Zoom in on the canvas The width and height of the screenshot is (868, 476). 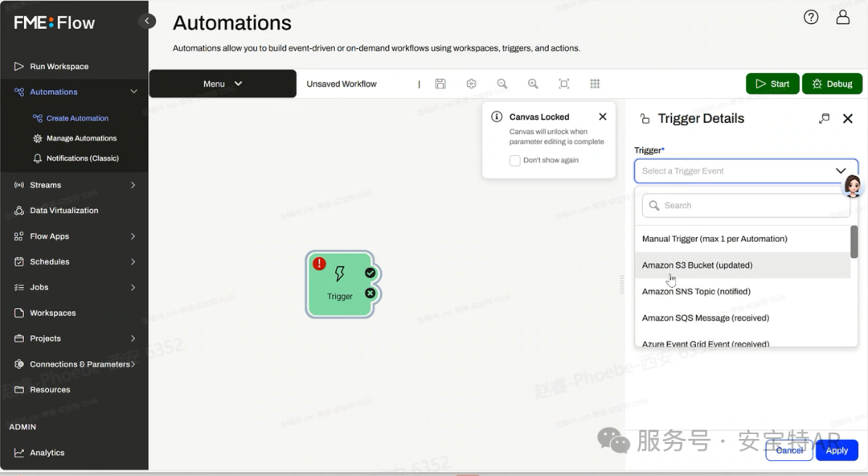coord(533,84)
